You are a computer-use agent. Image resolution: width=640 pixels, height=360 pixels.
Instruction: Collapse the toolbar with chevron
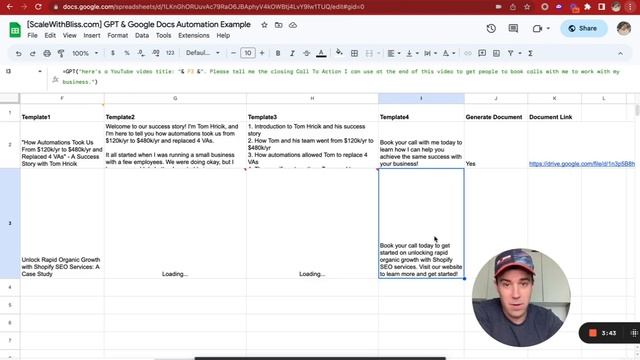tap(620, 53)
